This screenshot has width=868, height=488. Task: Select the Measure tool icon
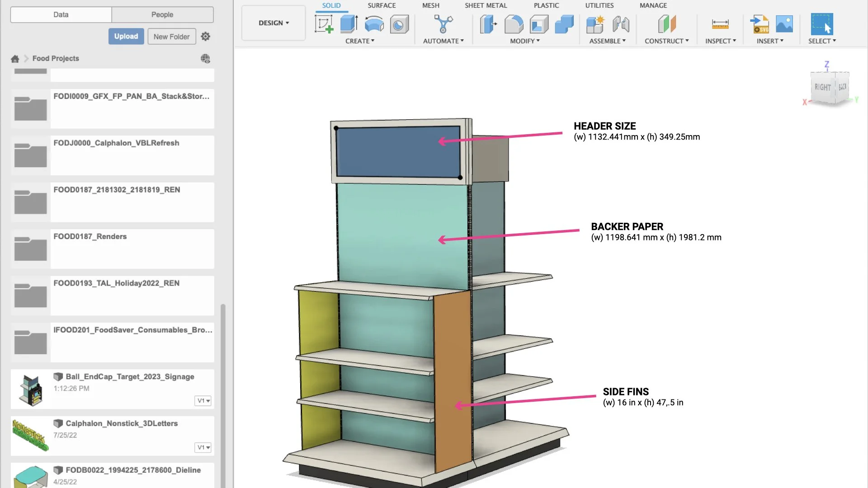pyautogui.click(x=720, y=24)
